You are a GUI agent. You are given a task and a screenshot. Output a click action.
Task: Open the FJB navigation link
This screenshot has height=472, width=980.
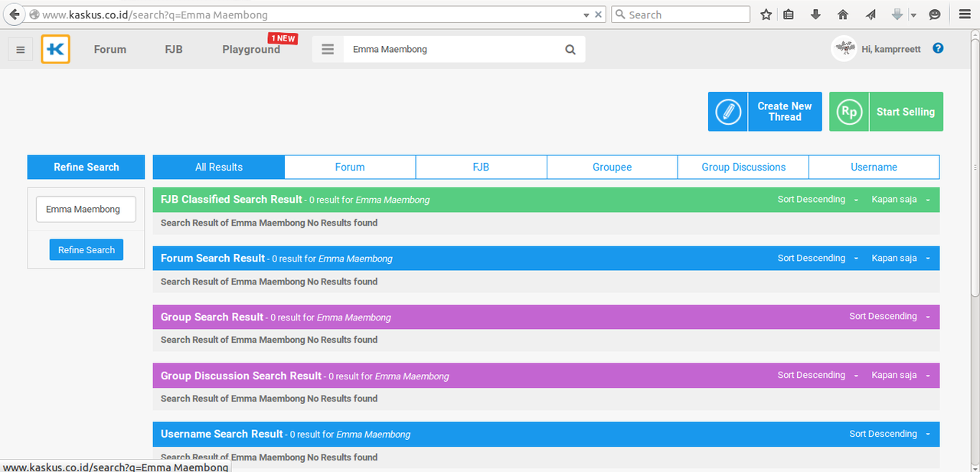click(174, 49)
